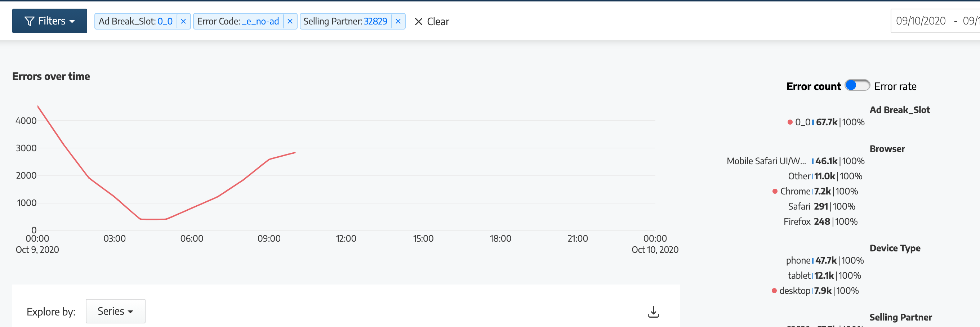This screenshot has width=980, height=327.
Task: Remove the Error Code _e_no-ad filter
Action: click(x=290, y=21)
